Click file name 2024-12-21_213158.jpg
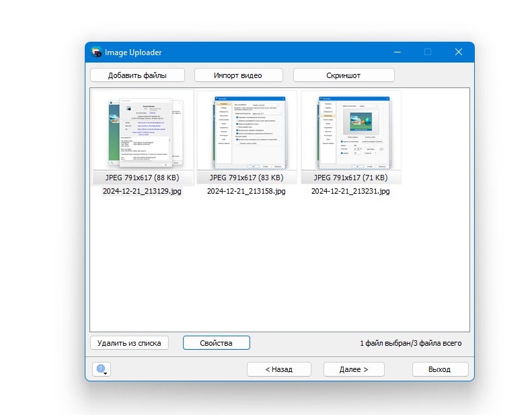This screenshot has width=532, height=415. 246,191
